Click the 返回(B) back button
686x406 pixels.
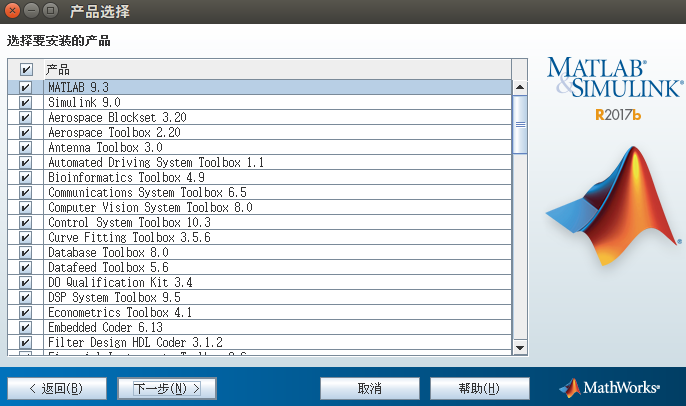point(57,388)
